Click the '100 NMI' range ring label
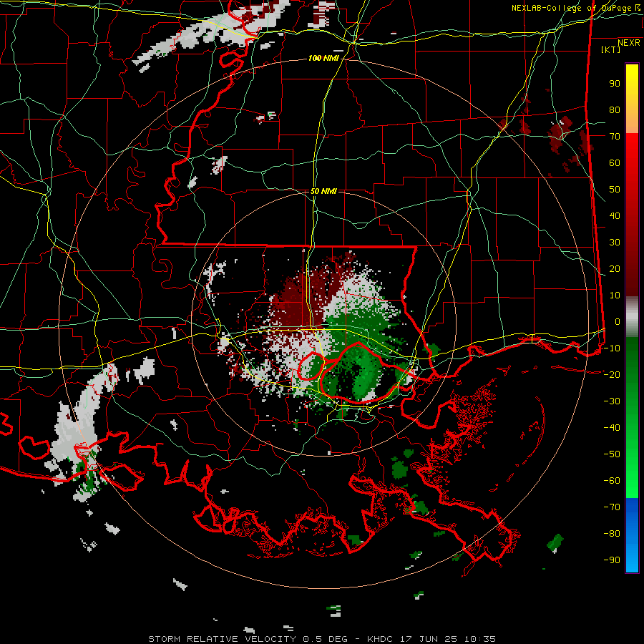This screenshot has width=644, height=644. point(323,59)
